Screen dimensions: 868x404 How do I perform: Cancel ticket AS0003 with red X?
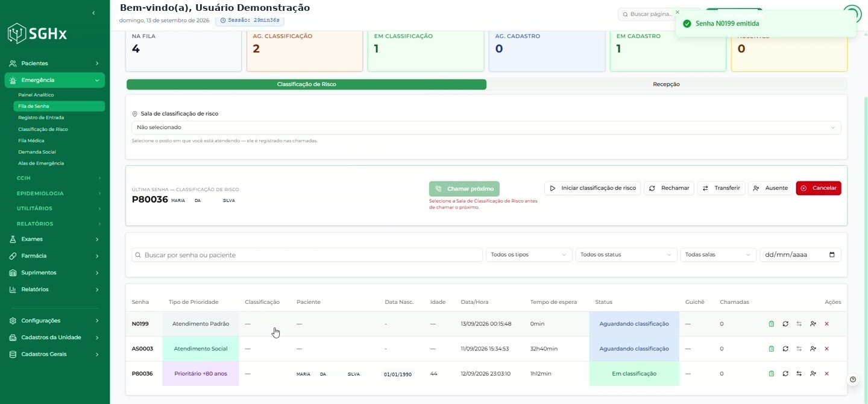pos(826,349)
